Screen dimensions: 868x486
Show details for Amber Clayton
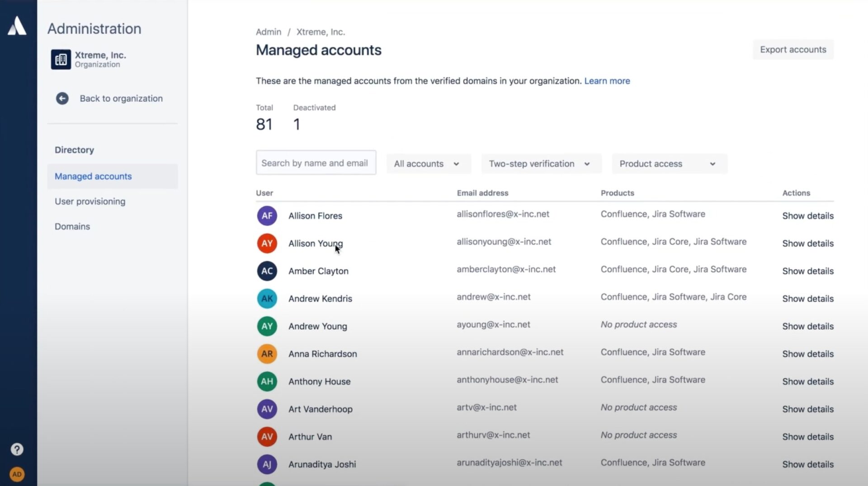pos(808,271)
